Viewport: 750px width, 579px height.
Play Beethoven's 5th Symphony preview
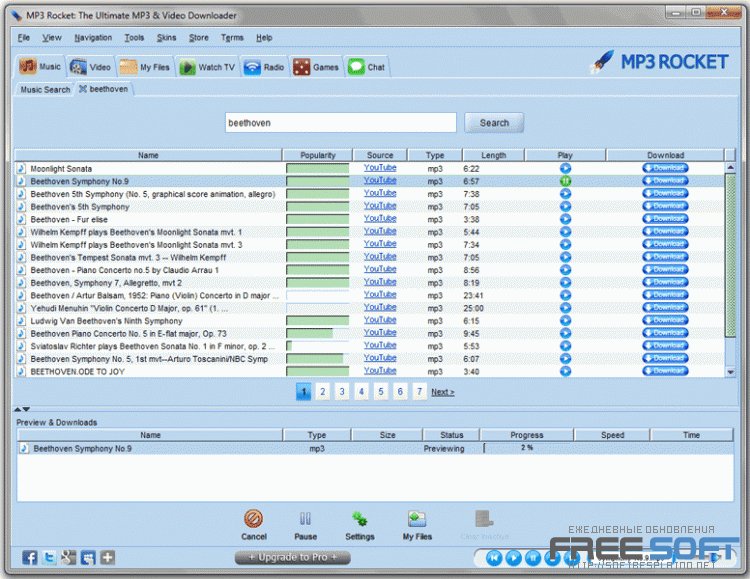pyautogui.click(x=565, y=206)
